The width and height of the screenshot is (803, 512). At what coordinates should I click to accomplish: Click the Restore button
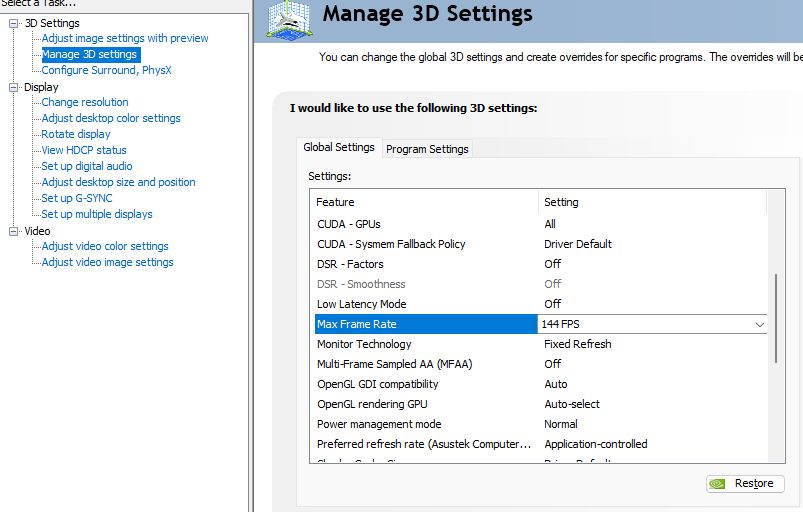pos(745,484)
